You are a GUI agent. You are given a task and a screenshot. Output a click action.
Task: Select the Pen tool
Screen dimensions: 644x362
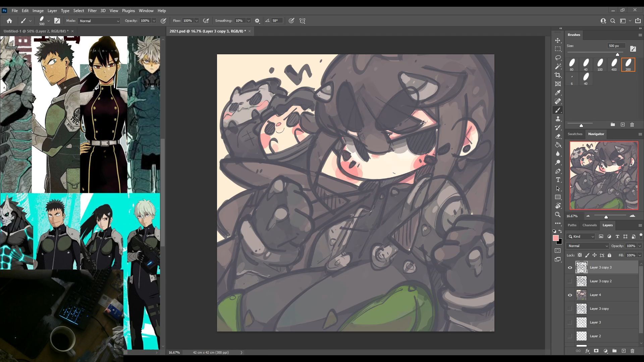click(x=558, y=171)
